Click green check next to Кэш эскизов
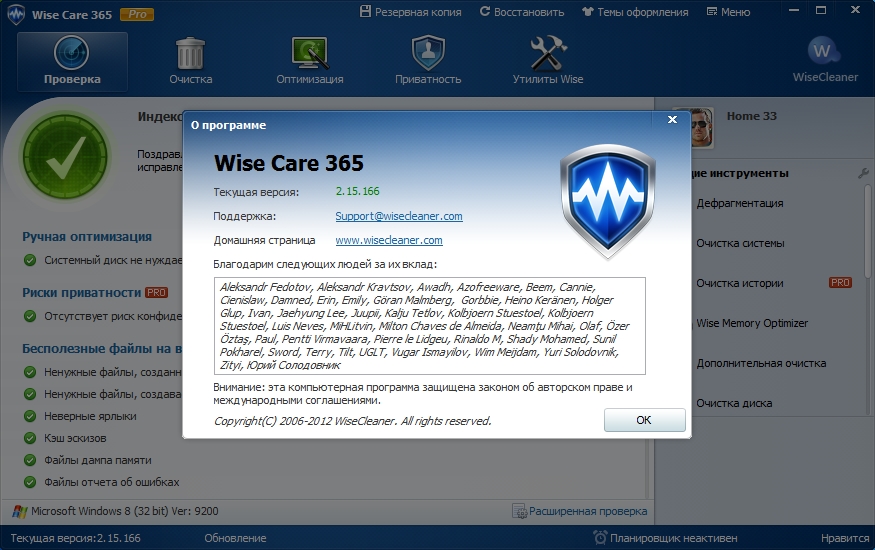 click(x=30, y=438)
